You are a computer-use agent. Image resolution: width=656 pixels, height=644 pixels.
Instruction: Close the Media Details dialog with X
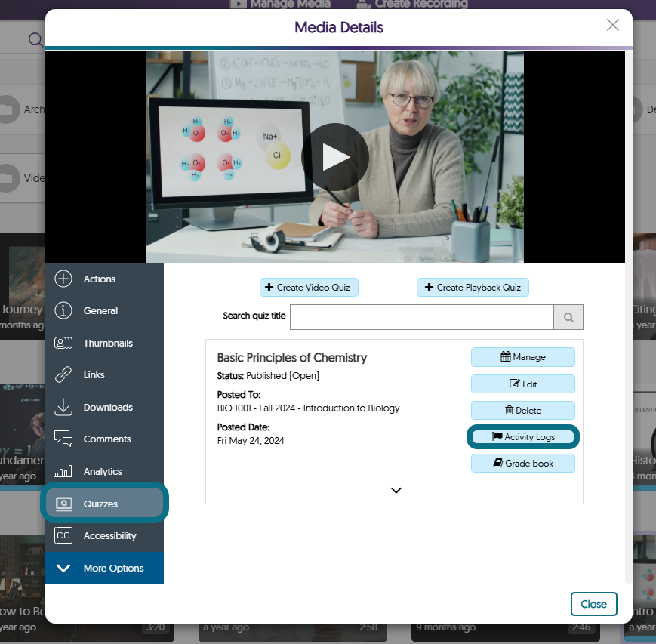pos(612,25)
